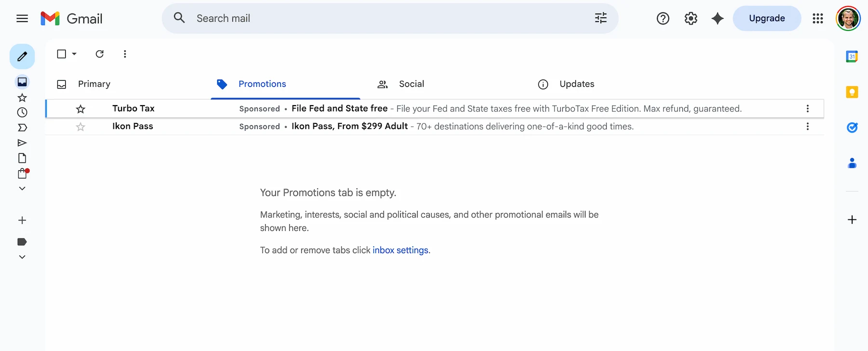Click the search magnifier icon
Screen dimensions: 868x351
[179, 18]
